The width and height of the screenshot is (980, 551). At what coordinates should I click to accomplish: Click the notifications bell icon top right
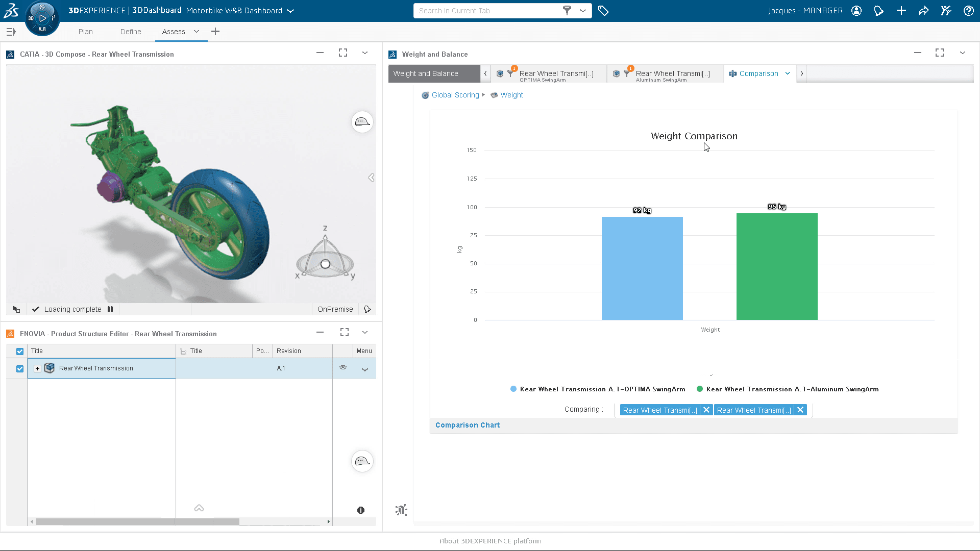[879, 10]
